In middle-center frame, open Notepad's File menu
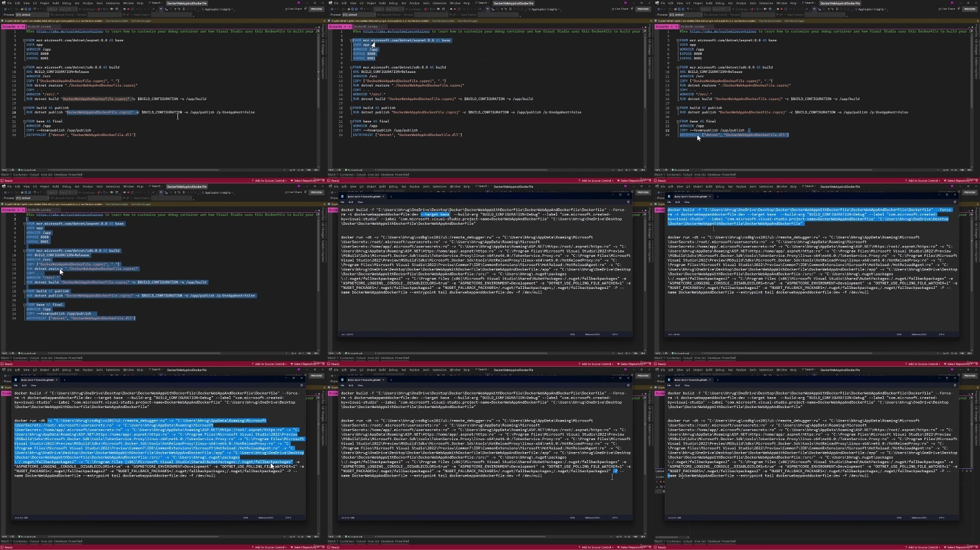The width and height of the screenshot is (980, 550). [x=342, y=202]
